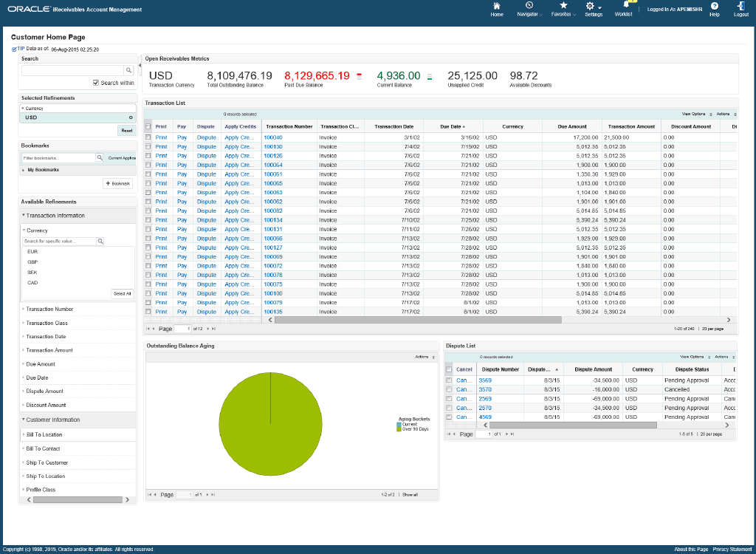This screenshot has width=756, height=554.
Task: Click the Reset refinements button
Action: pos(126,131)
